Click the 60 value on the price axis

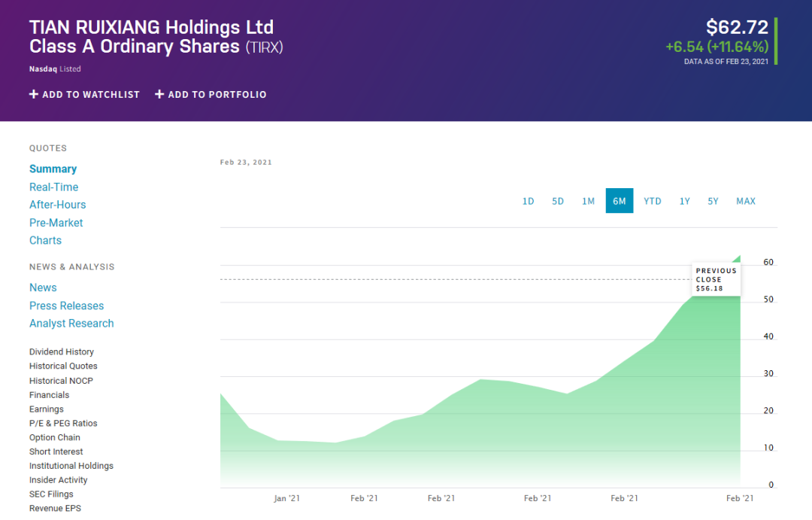(768, 263)
